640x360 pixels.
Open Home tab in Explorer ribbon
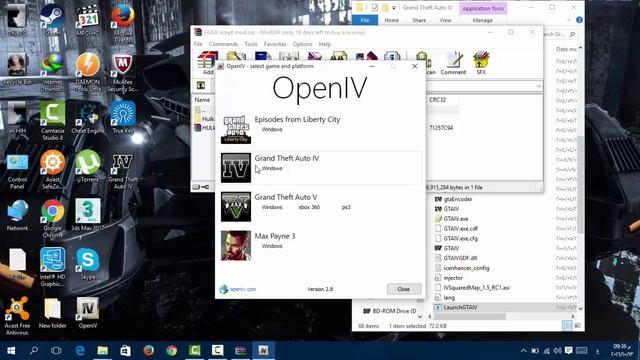[391, 20]
